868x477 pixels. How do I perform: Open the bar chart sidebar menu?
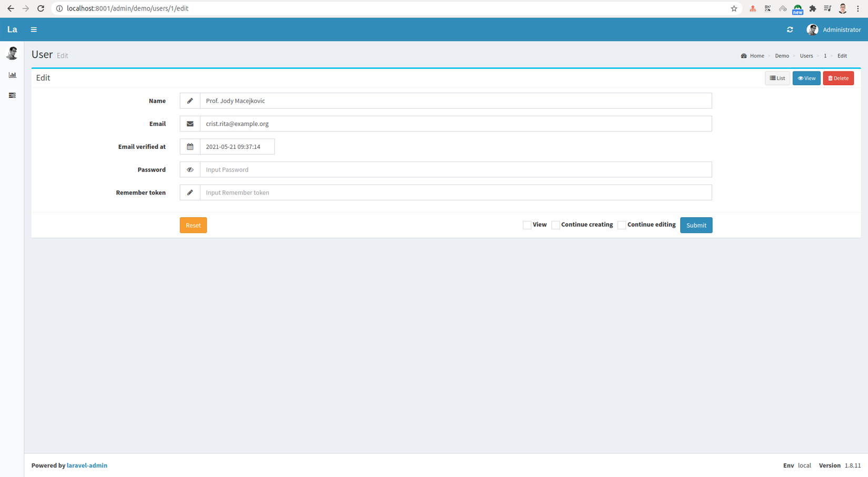click(x=12, y=75)
